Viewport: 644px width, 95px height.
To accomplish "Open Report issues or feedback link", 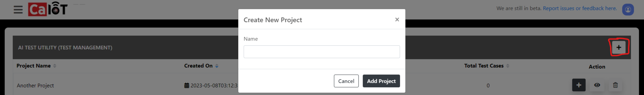I will coord(579,8).
